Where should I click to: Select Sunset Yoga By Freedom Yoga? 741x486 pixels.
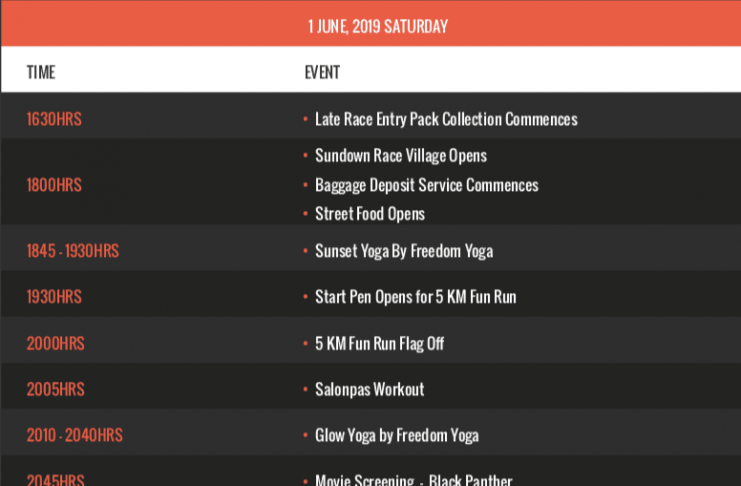pyautogui.click(x=404, y=252)
